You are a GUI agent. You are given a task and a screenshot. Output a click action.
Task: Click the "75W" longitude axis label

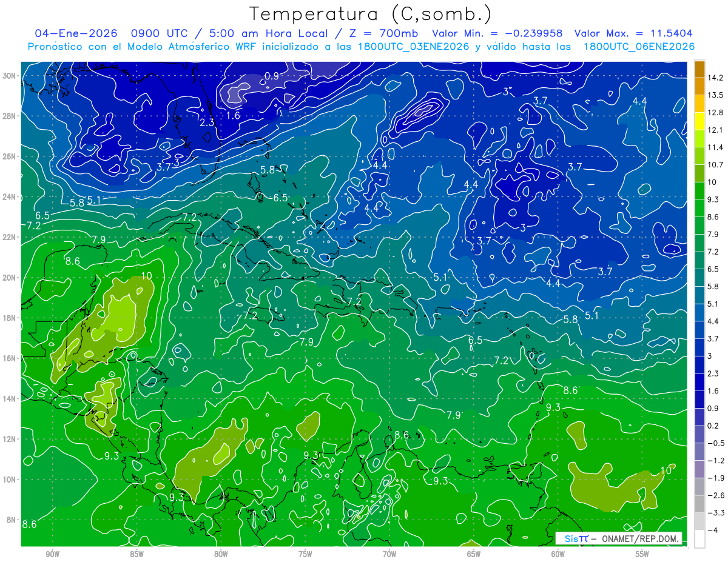(305, 554)
